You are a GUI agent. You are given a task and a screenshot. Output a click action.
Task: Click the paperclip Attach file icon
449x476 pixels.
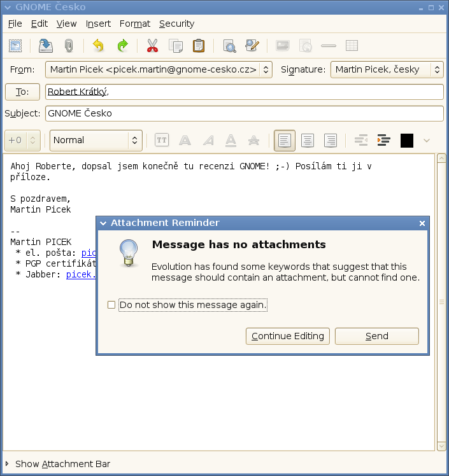coord(69,46)
